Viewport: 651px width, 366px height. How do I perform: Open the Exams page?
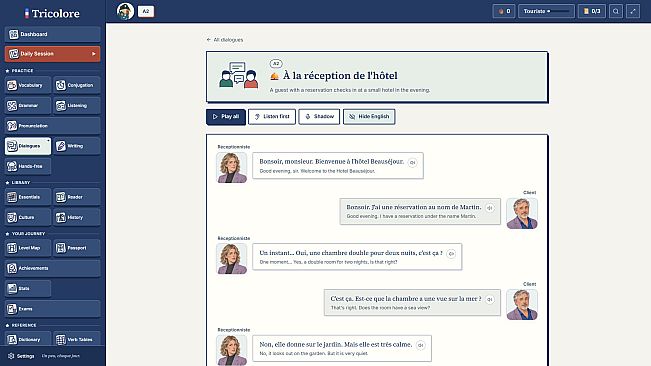(x=52, y=309)
